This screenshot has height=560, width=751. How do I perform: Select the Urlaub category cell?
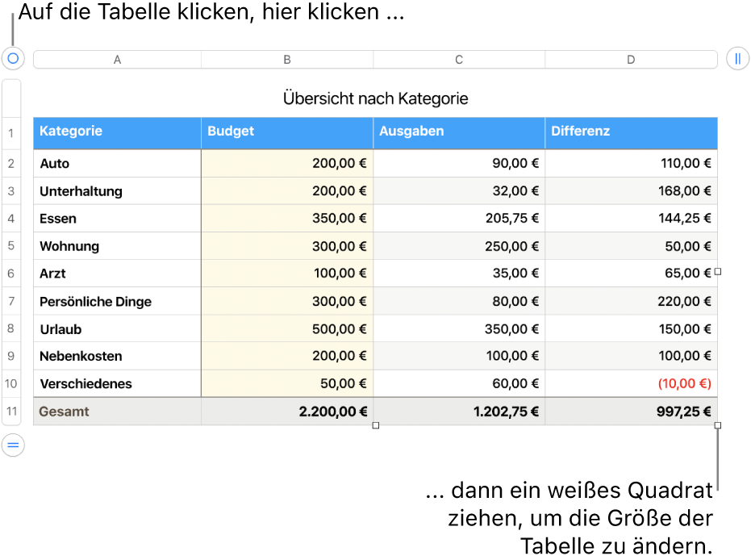pyautogui.click(x=117, y=328)
